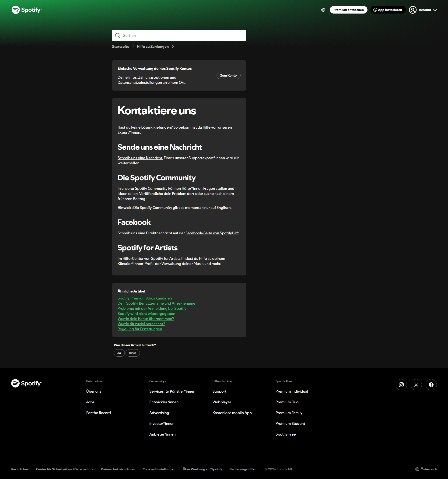Click the footer Spotify logo
This screenshot has width=448, height=479.
tap(27, 383)
